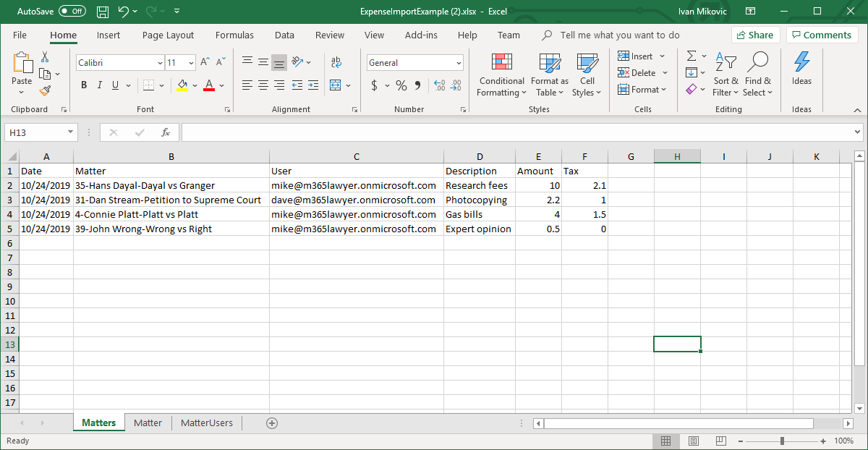Click the zoom slider handle
868x450 pixels.
click(x=782, y=441)
